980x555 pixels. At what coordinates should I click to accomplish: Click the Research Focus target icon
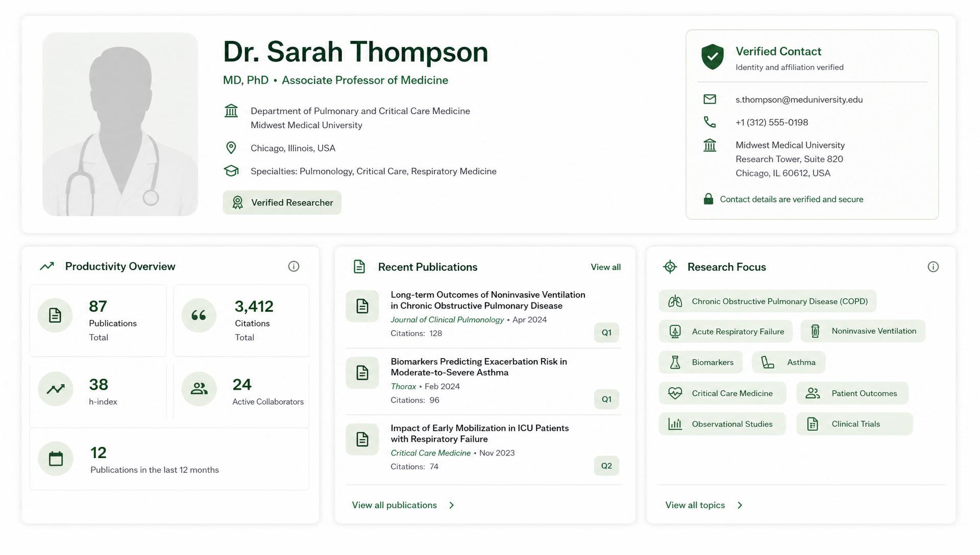point(670,267)
